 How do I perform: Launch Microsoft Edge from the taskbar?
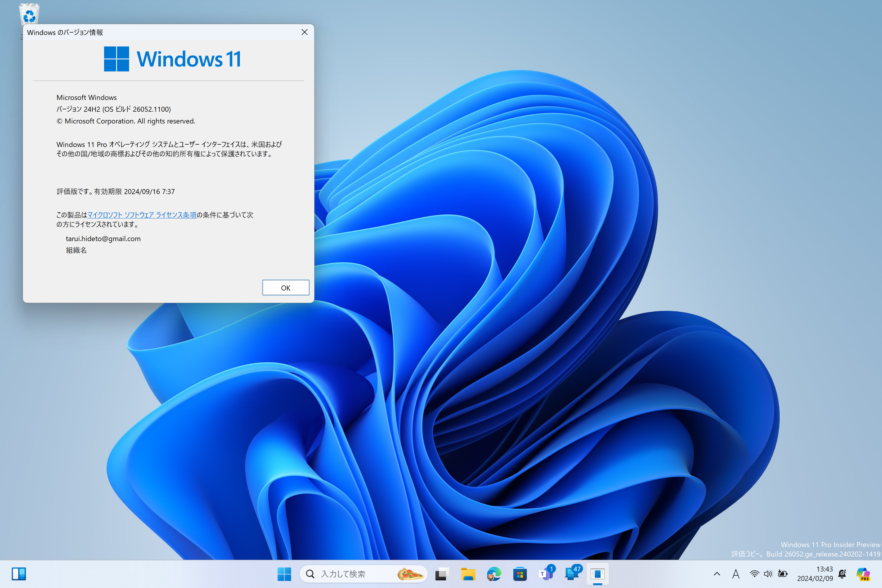point(494,574)
